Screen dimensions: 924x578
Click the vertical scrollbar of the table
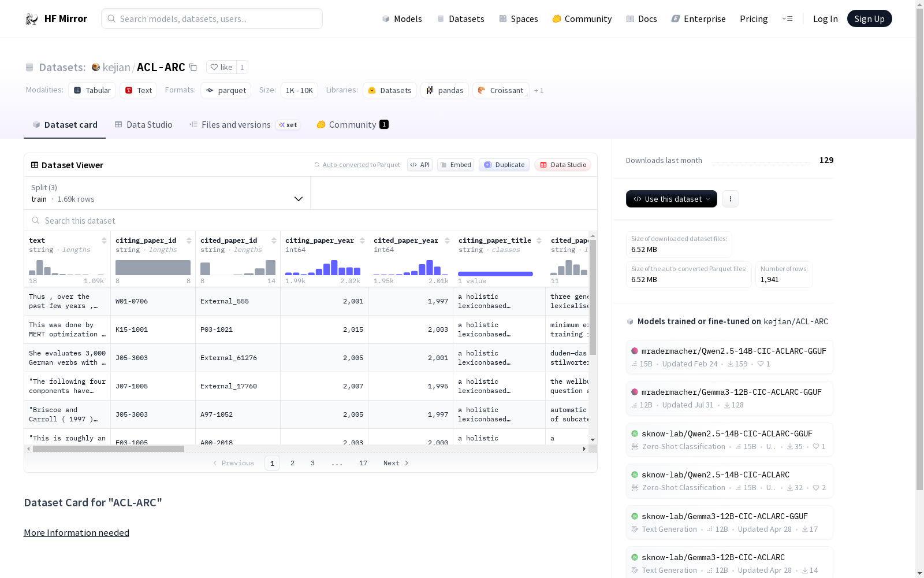593,298
